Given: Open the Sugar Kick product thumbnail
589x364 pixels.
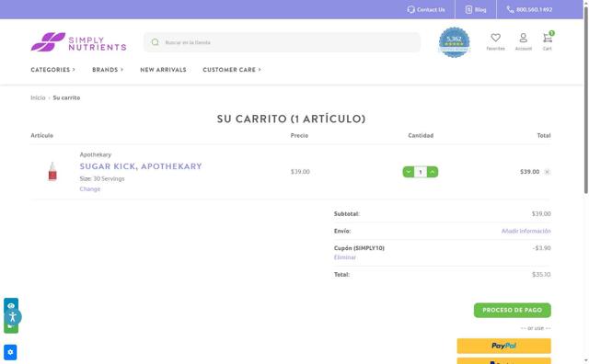Looking at the screenshot, I should (52, 172).
